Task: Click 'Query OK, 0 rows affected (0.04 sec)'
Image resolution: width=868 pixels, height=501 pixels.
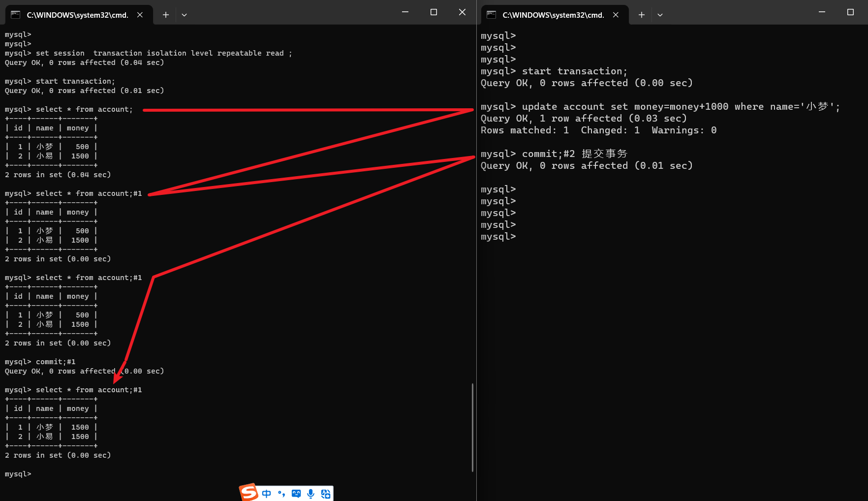Action: coord(84,63)
